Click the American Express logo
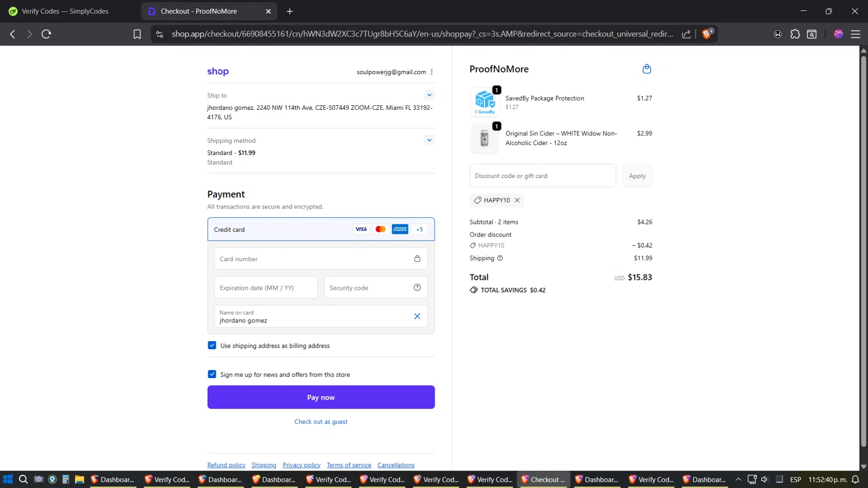868x488 pixels. tap(400, 229)
